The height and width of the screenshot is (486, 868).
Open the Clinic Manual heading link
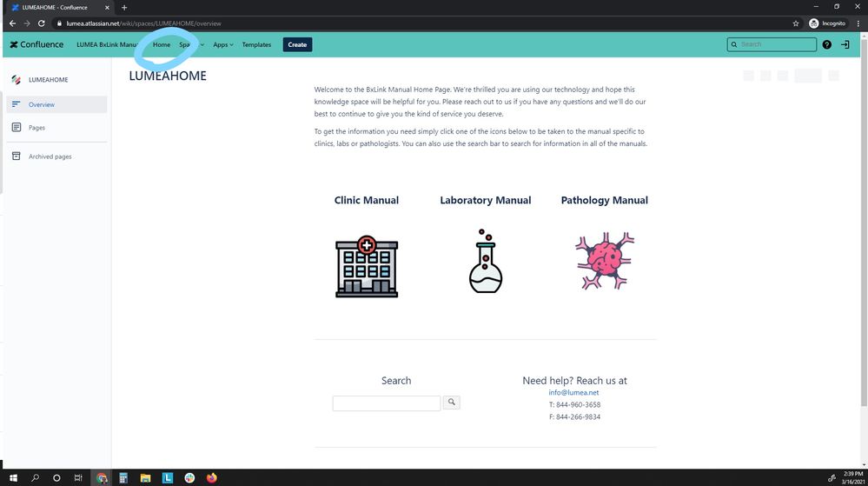tap(367, 200)
